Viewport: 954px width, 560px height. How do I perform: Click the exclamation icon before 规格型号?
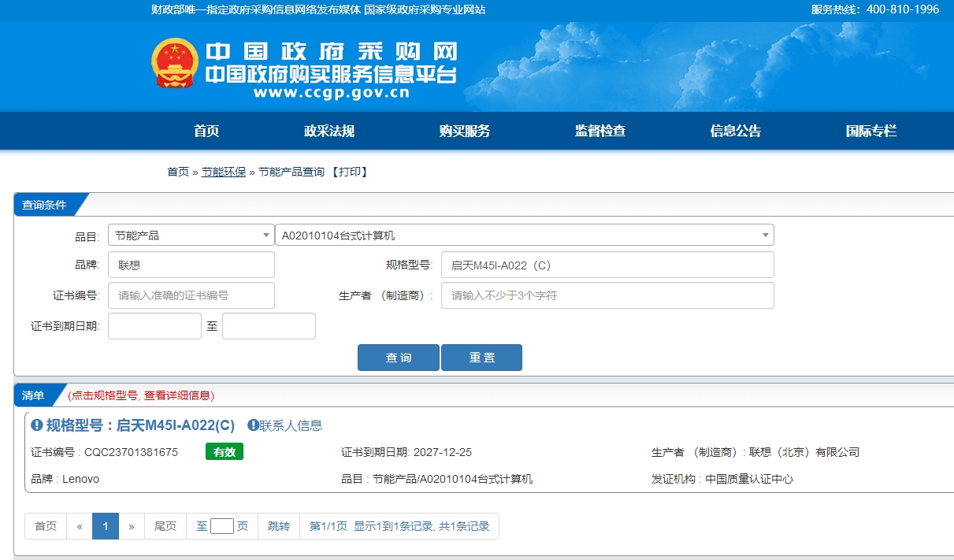point(36,425)
